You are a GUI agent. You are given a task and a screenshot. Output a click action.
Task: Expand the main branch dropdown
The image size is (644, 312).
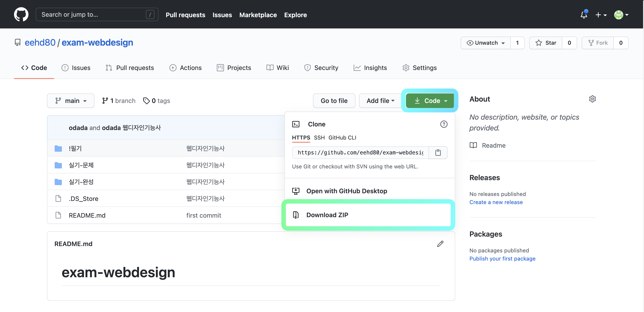71,101
